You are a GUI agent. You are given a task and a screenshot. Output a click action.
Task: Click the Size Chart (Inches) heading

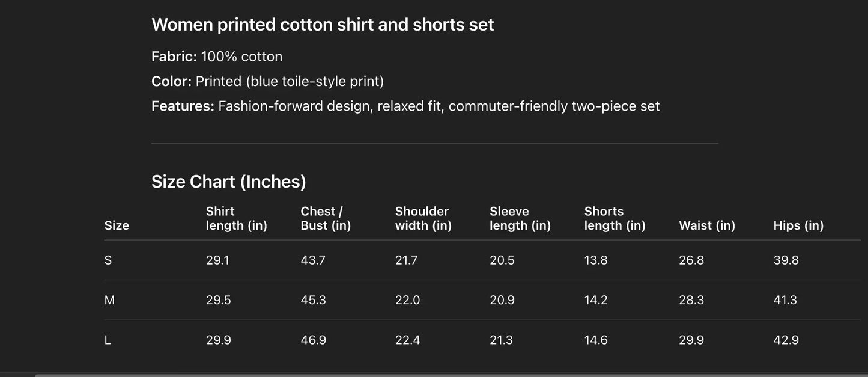click(x=229, y=182)
